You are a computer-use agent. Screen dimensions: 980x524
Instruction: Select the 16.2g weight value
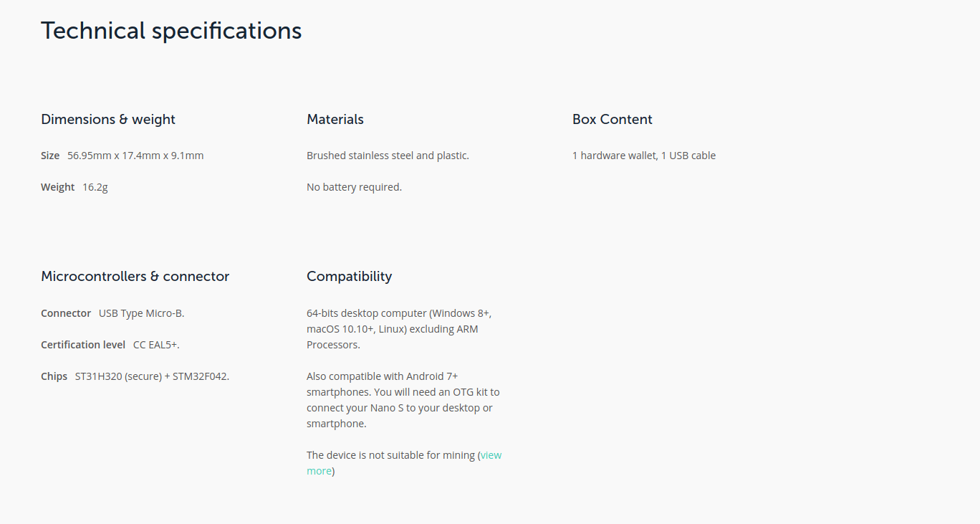[x=95, y=187]
